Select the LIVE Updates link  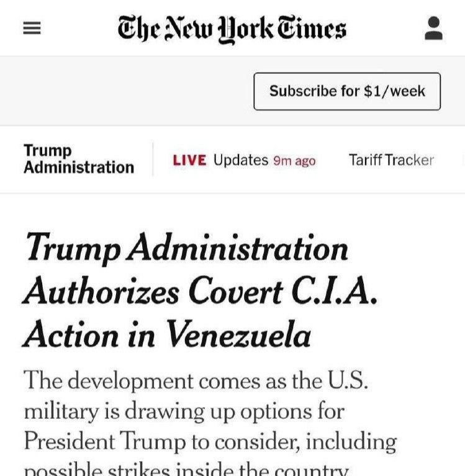click(x=244, y=160)
